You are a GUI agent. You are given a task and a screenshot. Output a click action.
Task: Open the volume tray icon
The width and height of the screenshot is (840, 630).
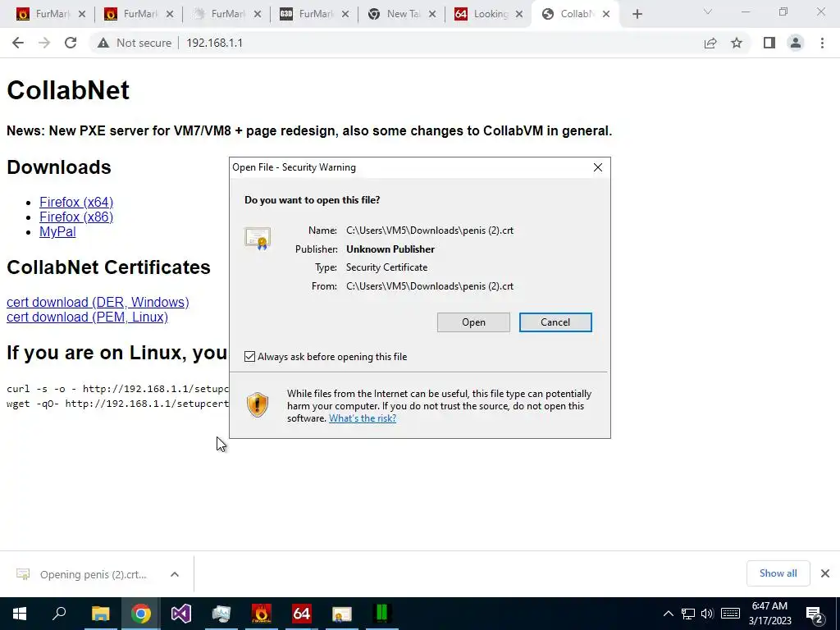707,614
